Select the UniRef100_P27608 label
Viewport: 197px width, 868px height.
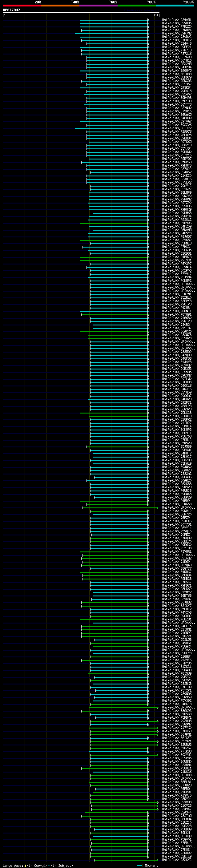pyautogui.click(x=177, y=57)
